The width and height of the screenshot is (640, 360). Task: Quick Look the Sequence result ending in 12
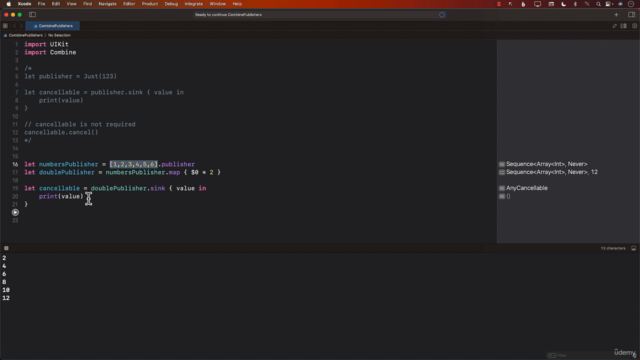pyautogui.click(x=502, y=172)
